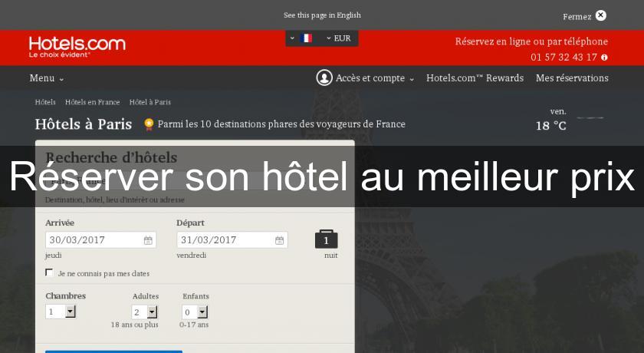This screenshot has height=353, width=644.
Task: Check Je ne connais pas mes dates
Action: pos(49,272)
